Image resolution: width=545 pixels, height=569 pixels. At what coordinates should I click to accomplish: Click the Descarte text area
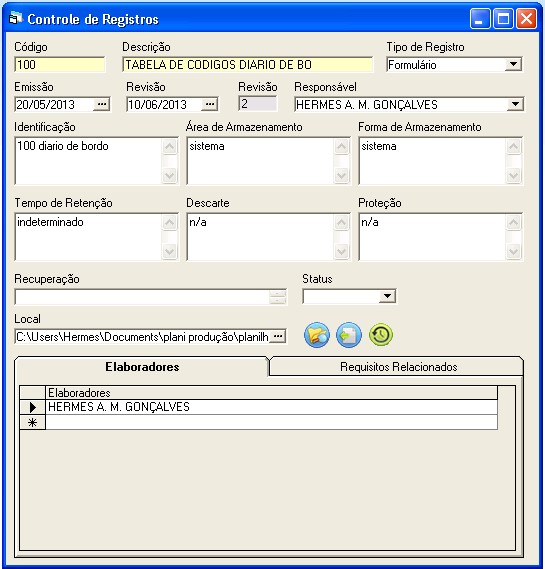click(260, 237)
